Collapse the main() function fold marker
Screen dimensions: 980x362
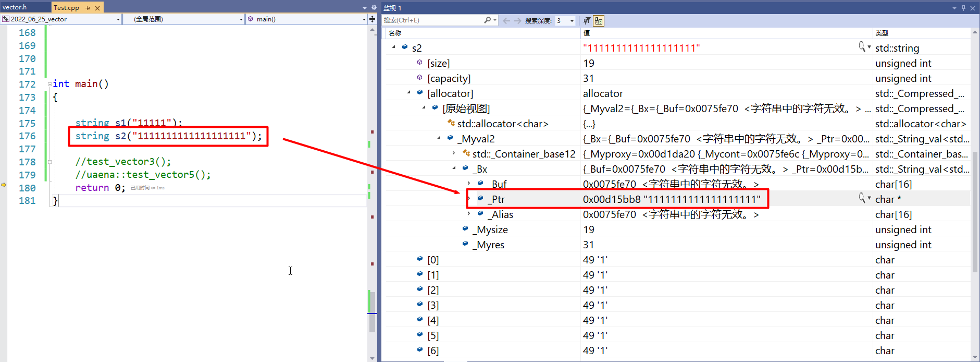point(49,84)
